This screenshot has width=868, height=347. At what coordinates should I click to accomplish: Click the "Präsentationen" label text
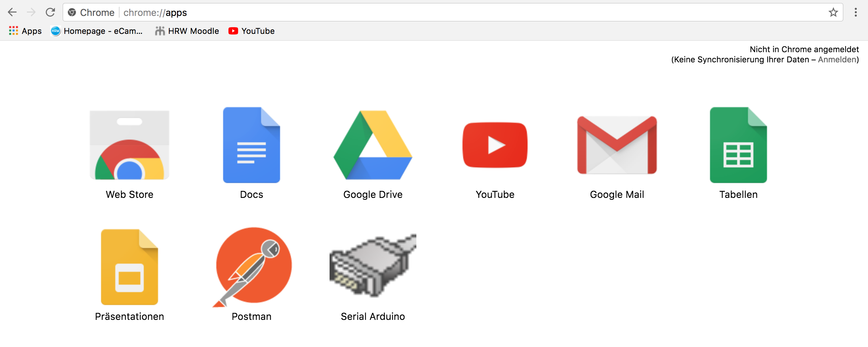point(130,317)
